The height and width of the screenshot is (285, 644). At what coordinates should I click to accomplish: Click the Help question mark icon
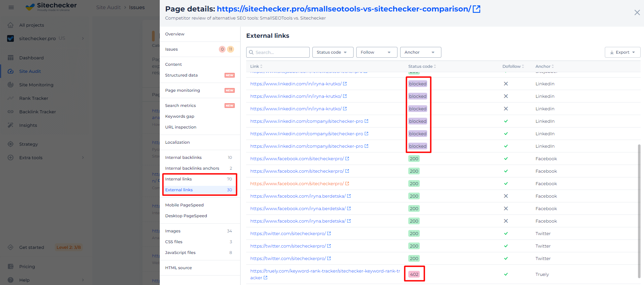tap(11, 280)
